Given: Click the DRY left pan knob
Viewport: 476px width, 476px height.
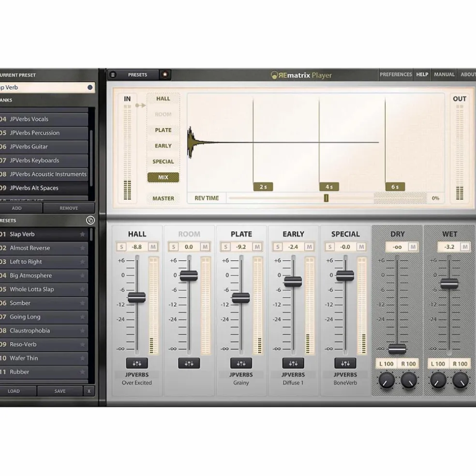Looking at the screenshot, I should [387, 380].
